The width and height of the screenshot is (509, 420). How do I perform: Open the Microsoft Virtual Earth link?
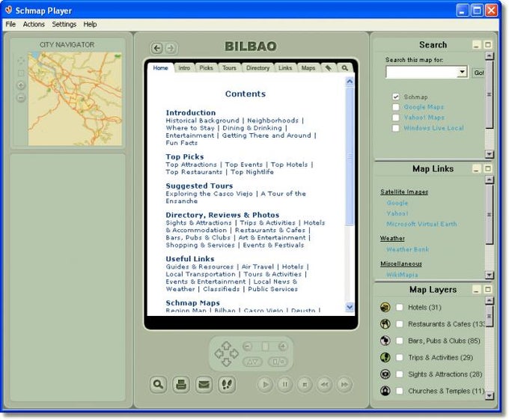pos(421,224)
